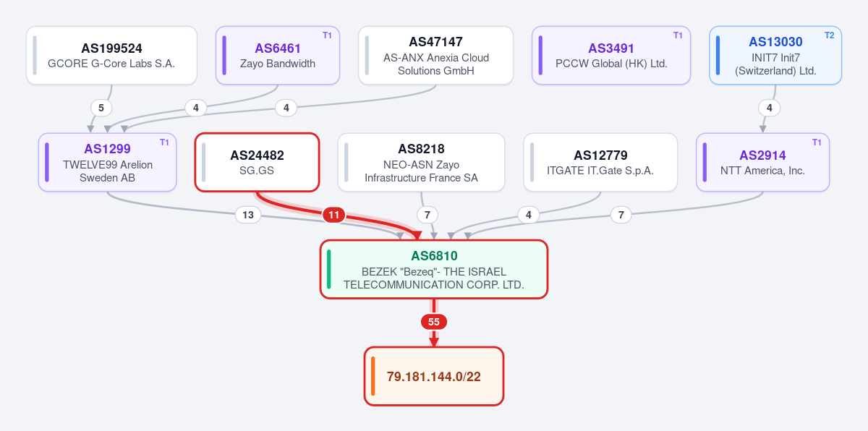Click the highlighted AS24482 SG.GS node

[257, 163]
